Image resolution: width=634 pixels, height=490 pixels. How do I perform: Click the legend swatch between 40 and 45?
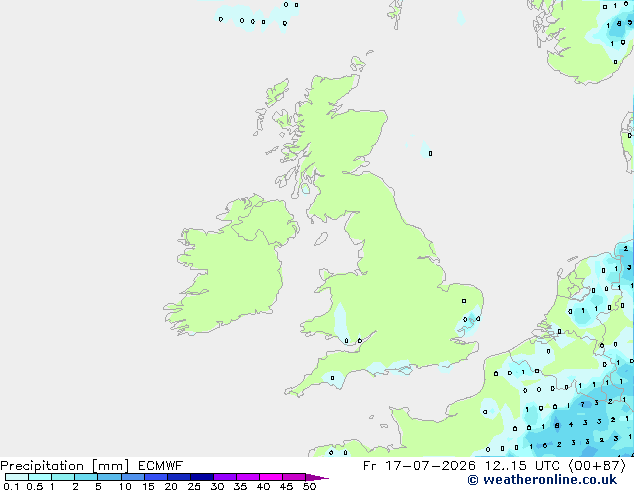[x=271, y=477]
